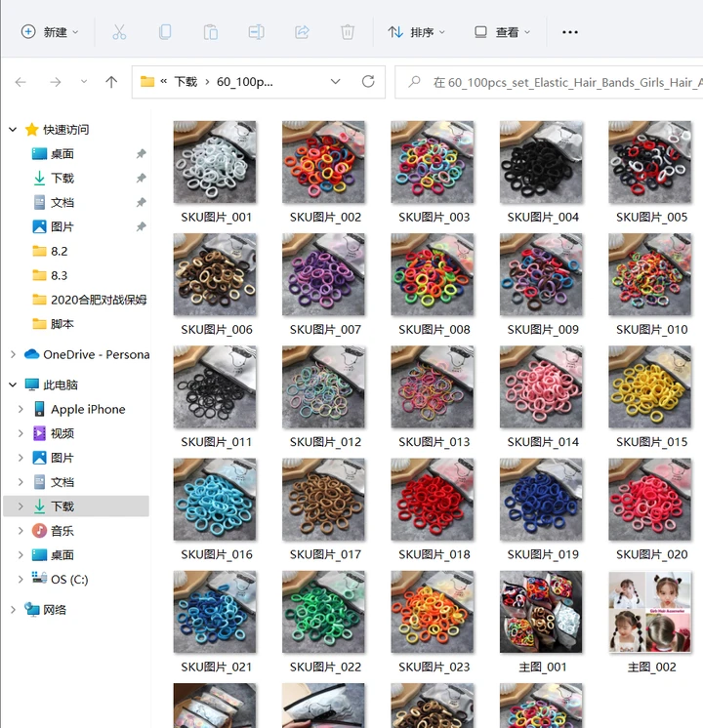This screenshot has height=728, width=703.
Task: Click the file name SKU图片_003
Action: click(434, 217)
